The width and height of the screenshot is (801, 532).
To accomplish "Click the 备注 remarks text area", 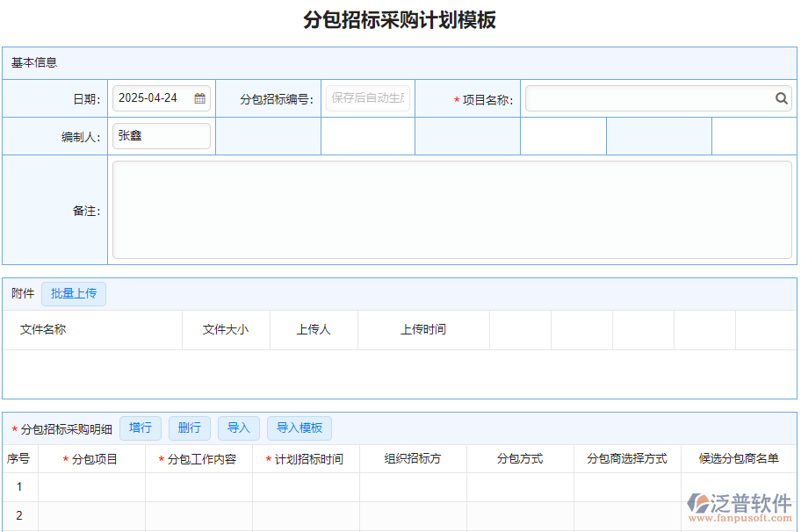I will [453, 208].
